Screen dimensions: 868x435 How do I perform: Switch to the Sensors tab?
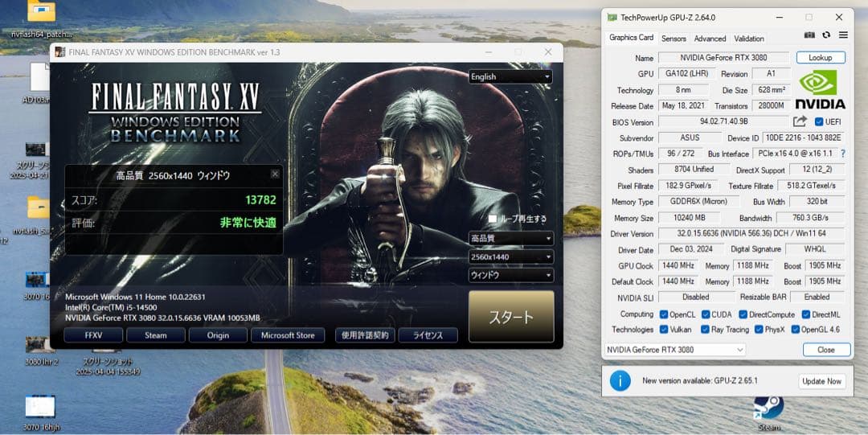(674, 39)
